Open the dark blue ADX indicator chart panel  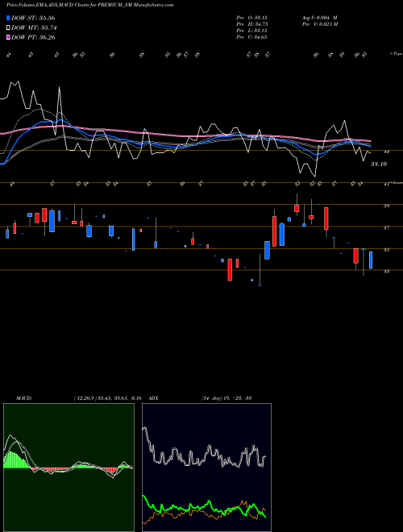point(206,468)
